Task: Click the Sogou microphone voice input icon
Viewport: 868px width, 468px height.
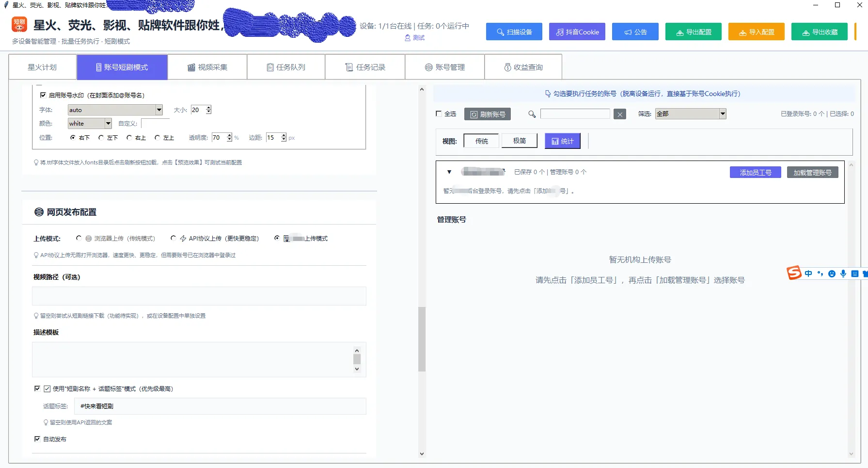Action: tap(843, 274)
